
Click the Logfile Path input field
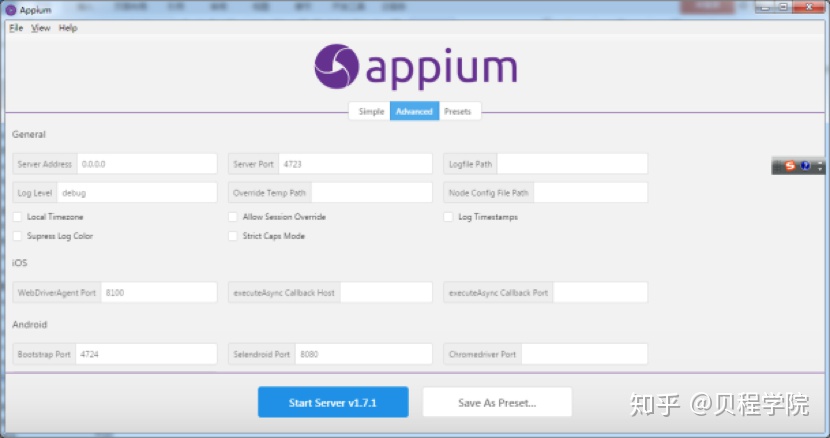[572, 164]
